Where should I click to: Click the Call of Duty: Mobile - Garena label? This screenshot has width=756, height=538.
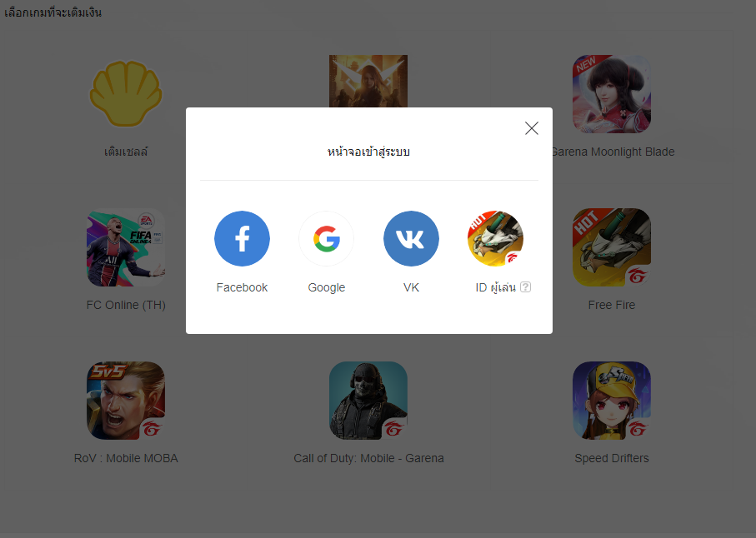click(x=369, y=458)
